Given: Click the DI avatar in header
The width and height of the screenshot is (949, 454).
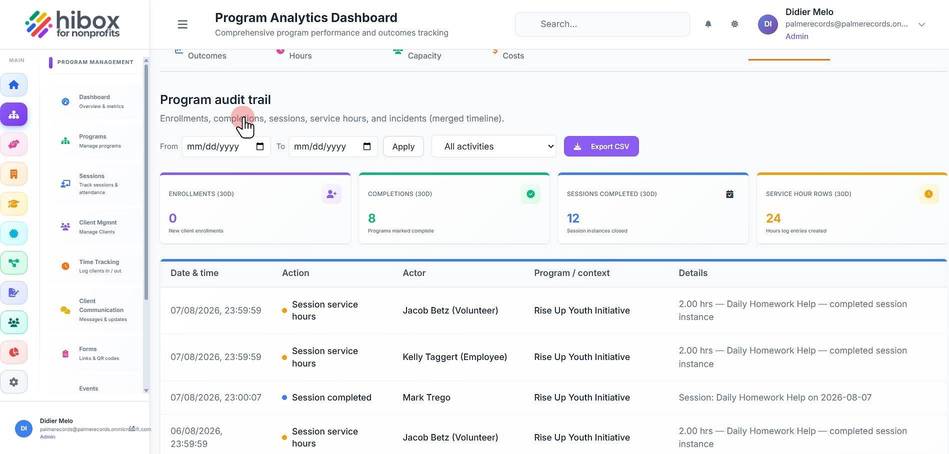Looking at the screenshot, I should [x=768, y=24].
